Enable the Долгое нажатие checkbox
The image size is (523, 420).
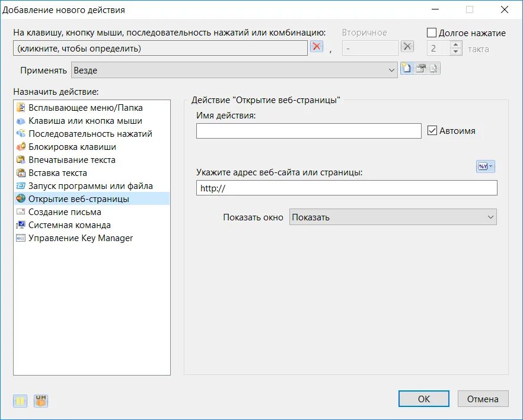tap(432, 33)
